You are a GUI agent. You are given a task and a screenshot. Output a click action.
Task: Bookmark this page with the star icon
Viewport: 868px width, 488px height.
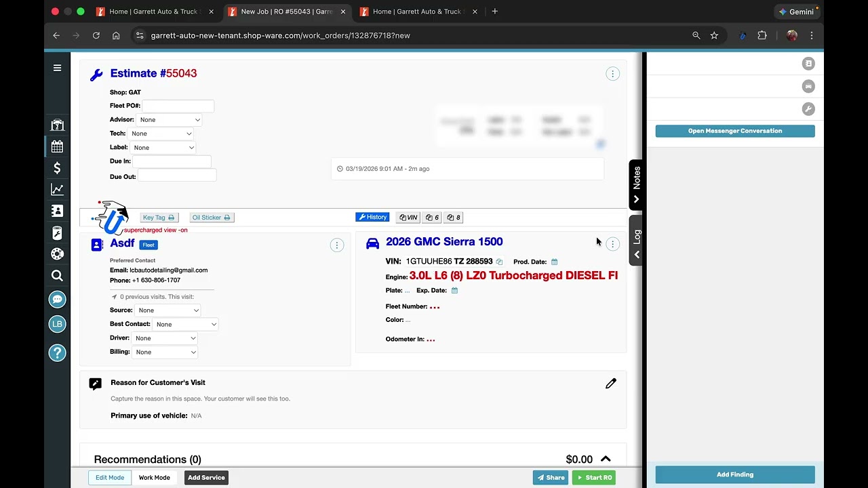pyautogui.click(x=714, y=35)
